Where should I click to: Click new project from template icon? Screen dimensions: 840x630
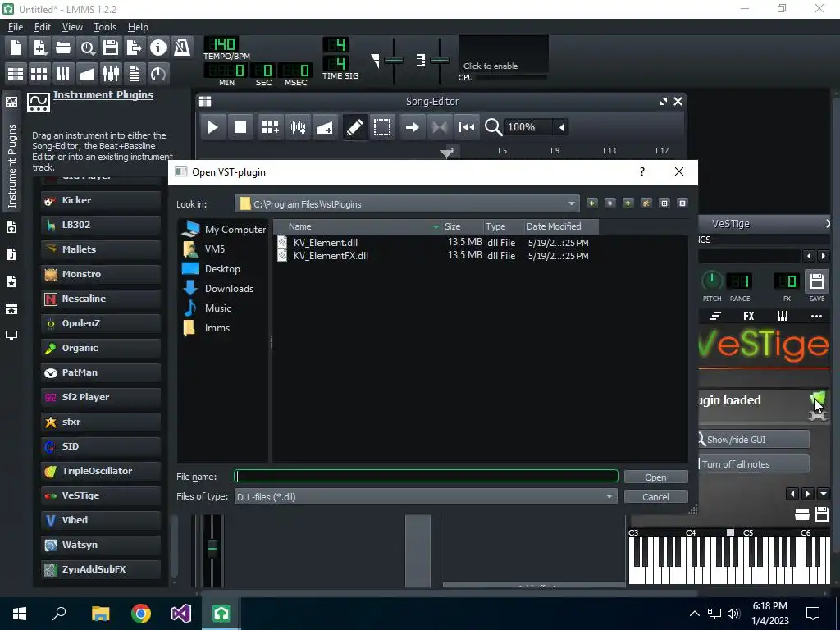[x=39, y=48]
